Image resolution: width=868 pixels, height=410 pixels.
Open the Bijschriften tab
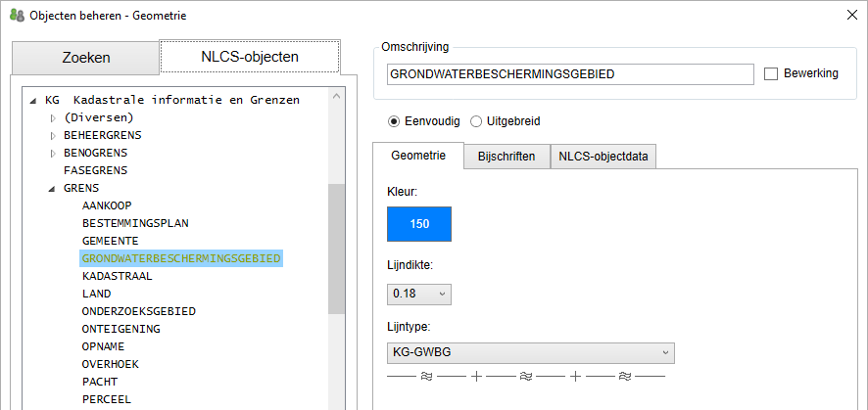pyautogui.click(x=506, y=157)
